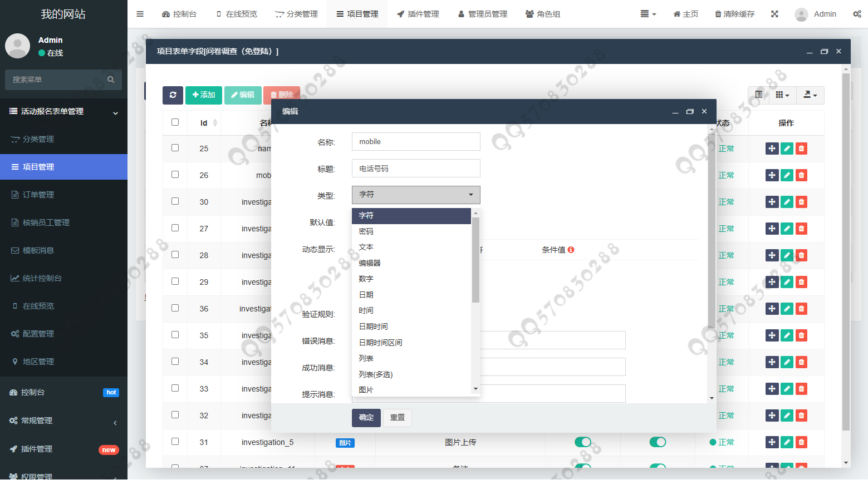Choose 日期时间区间 from the type list

pos(380,343)
